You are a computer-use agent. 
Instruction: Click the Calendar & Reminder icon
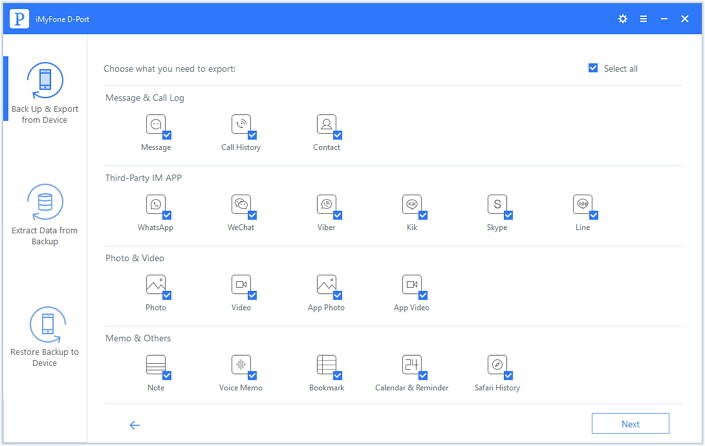pyautogui.click(x=412, y=365)
